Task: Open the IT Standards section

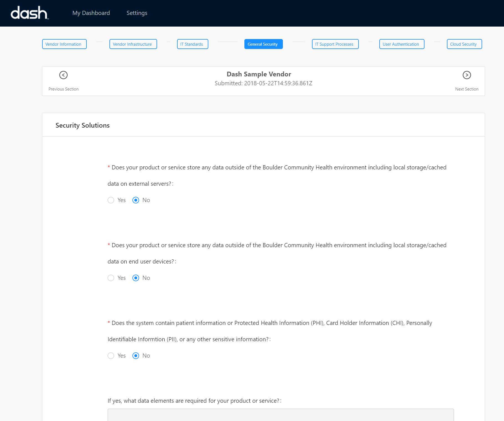Action: (192, 44)
